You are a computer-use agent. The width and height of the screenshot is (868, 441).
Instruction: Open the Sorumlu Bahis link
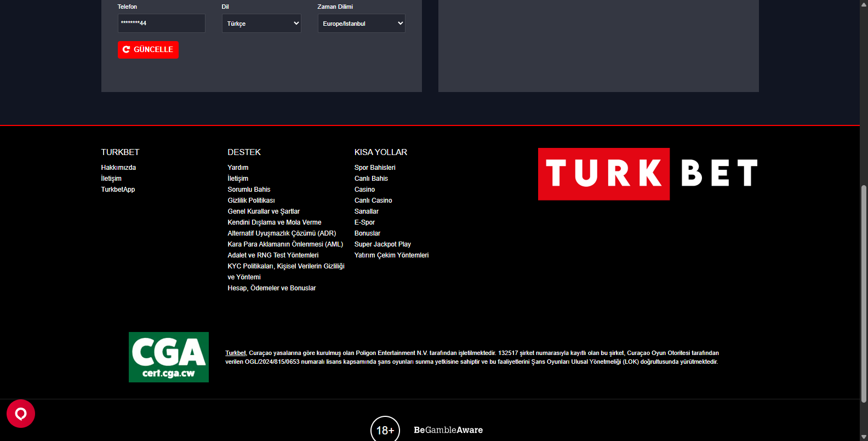coord(249,190)
